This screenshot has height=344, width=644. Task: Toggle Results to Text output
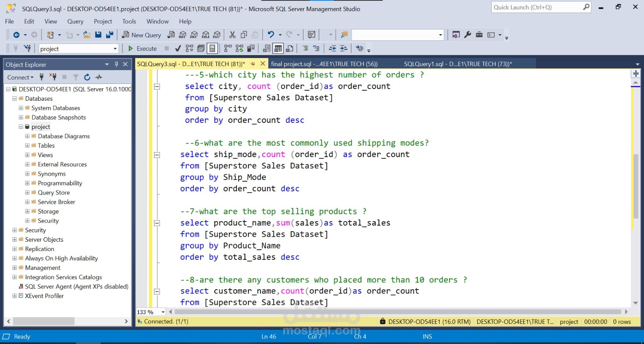(x=266, y=49)
